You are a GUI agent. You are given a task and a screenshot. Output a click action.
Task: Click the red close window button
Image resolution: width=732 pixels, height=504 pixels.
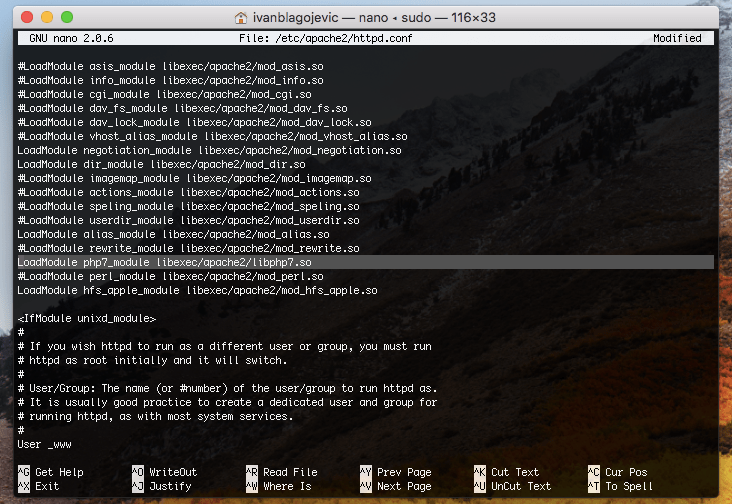[x=27, y=17]
